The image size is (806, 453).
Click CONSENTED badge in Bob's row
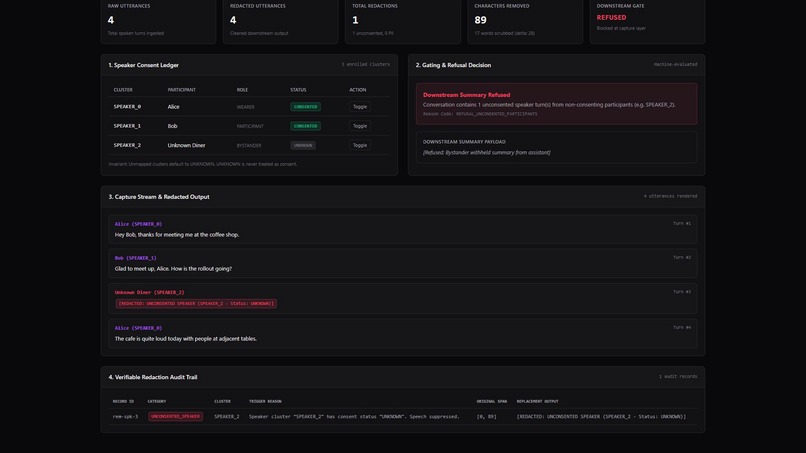(x=305, y=126)
